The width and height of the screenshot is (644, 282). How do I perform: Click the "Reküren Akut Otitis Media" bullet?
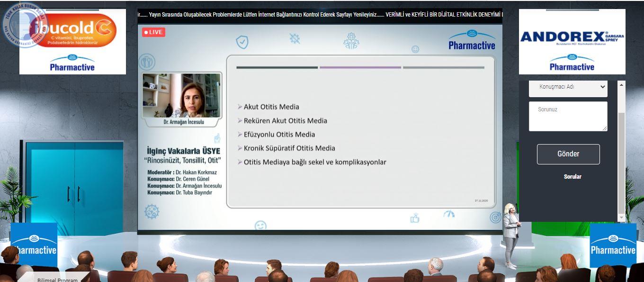tap(286, 121)
